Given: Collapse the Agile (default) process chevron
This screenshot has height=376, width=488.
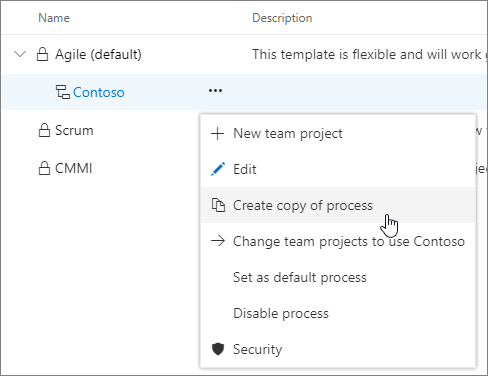Looking at the screenshot, I should (20, 54).
